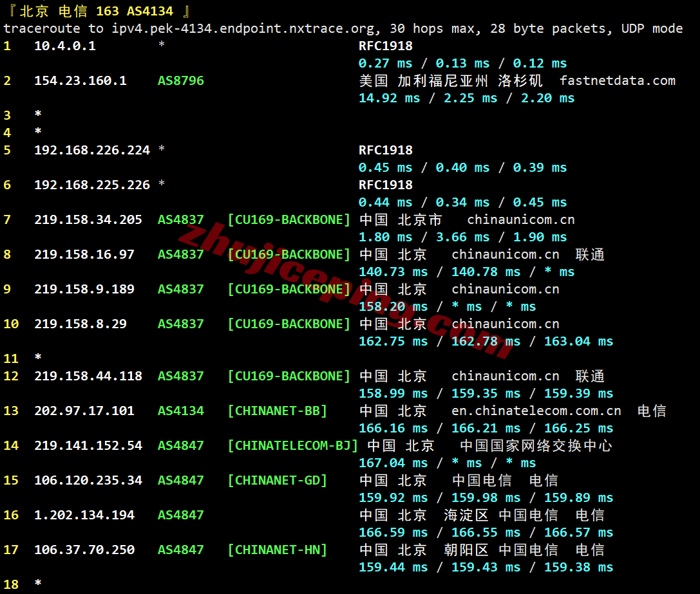The height and width of the screenshot is (594, 700).
Task: Select the 166.16 ms latency value
Action: point(393,429)
